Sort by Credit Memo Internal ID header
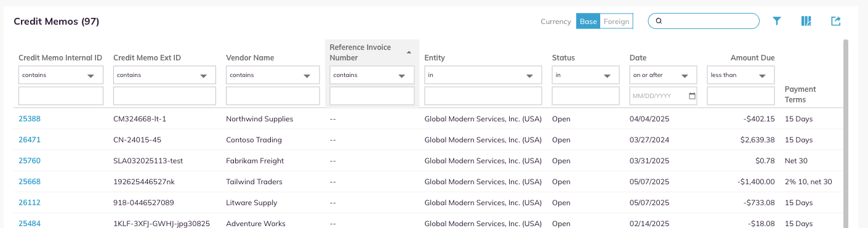The image size is (868, 228). coord(60,58)
